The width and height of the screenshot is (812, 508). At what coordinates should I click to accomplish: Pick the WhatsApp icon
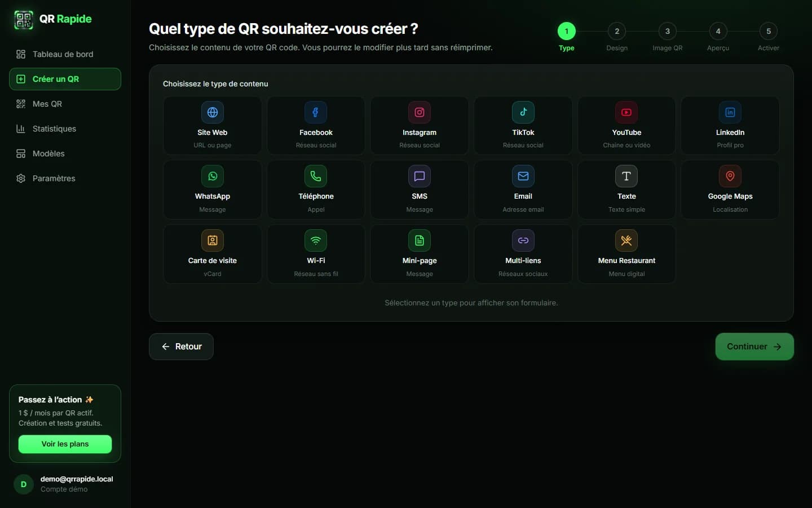[x=213, y=176]
